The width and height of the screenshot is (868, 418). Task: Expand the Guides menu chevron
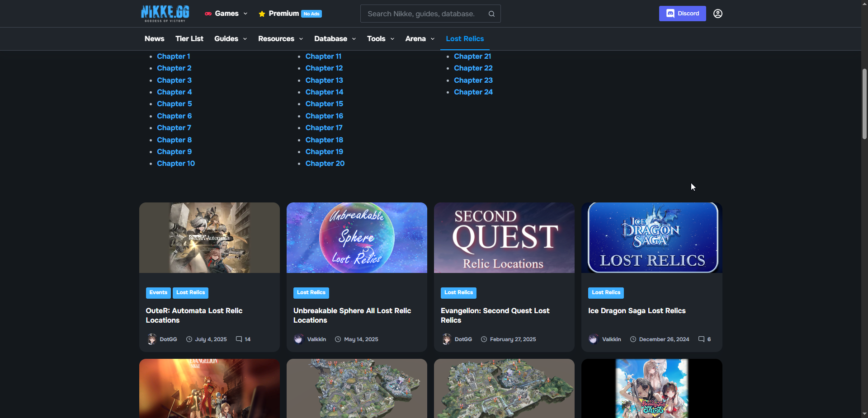(245, 39)
